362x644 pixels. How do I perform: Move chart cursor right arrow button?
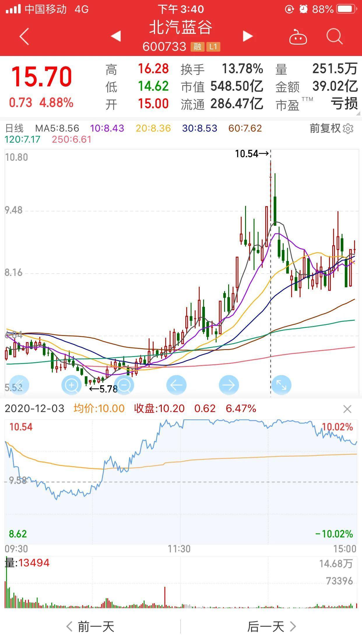tap(229, 385)
